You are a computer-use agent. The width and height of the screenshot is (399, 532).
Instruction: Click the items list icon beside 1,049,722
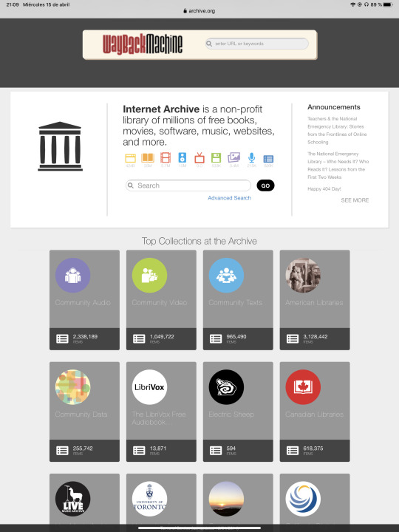point(139,338)
